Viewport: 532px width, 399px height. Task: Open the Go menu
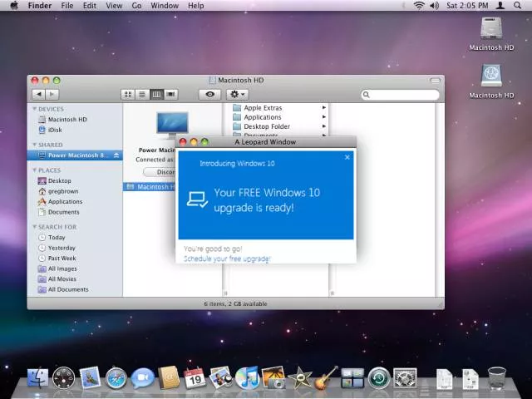pos(136,6)
